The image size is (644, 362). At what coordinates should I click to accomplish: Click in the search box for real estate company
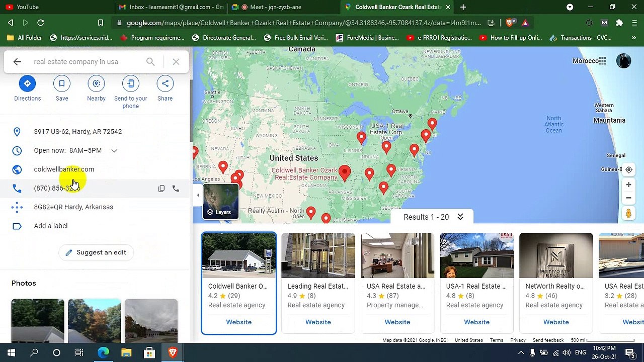tap(87, 62)
